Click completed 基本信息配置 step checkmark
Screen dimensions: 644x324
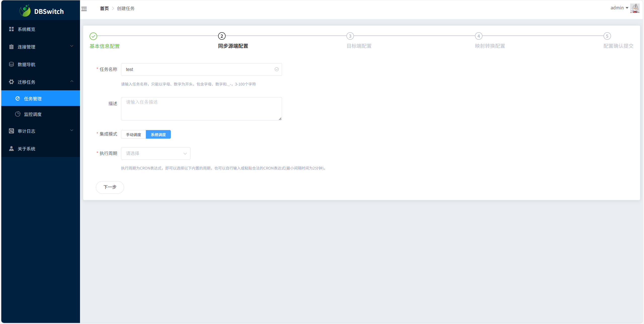coord(93,36)
